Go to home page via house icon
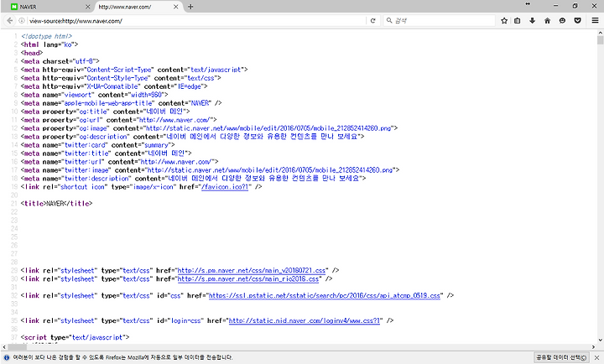The height and width of the screenshot is (364, 604). (547, 21)
